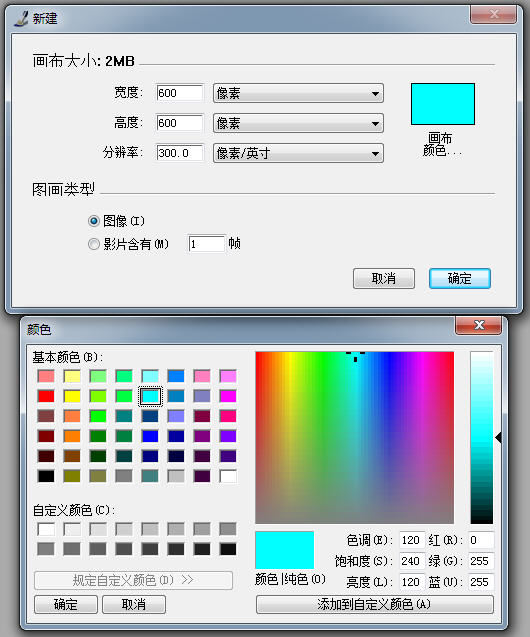Open the 高度 unit dropdown
This screenshot has height=637, width=530.
298,123
